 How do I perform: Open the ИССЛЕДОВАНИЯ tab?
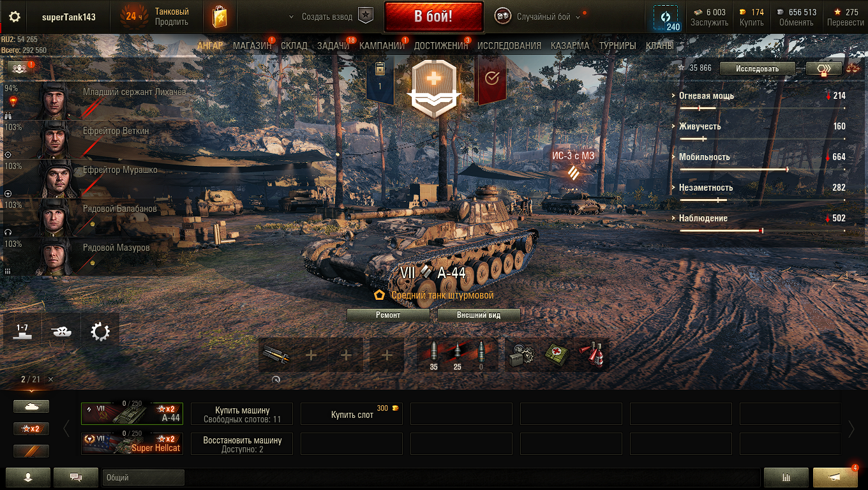point(509,46)
